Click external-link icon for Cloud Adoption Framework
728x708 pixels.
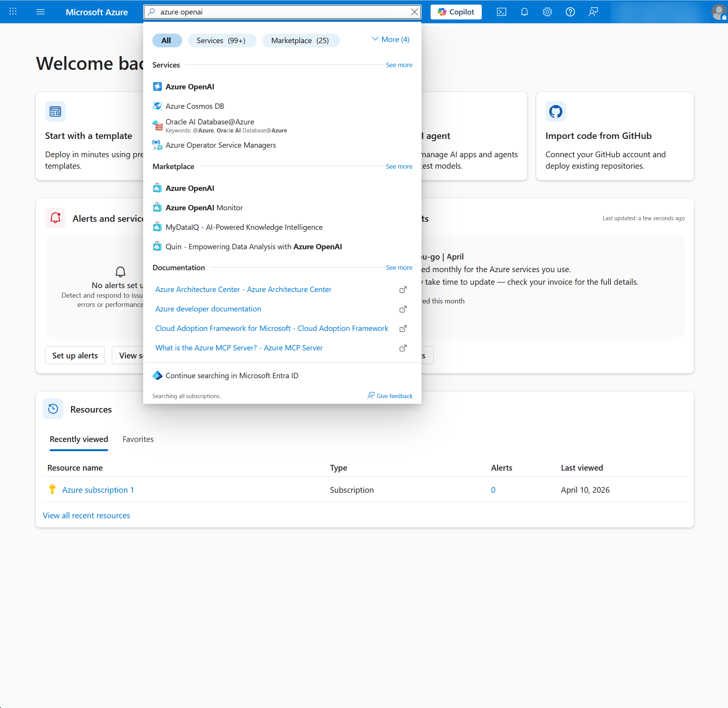tap(403, 329)
